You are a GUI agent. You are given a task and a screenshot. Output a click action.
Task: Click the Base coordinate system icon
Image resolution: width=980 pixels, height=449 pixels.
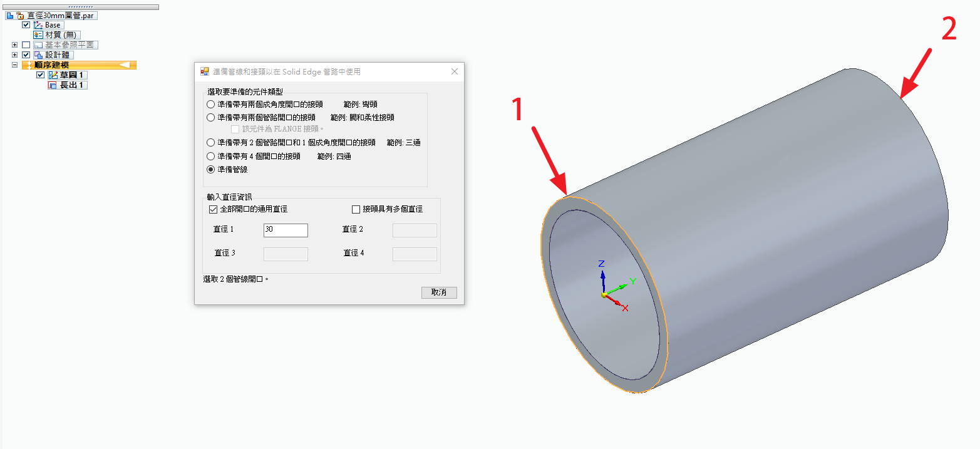pos(38,25)
